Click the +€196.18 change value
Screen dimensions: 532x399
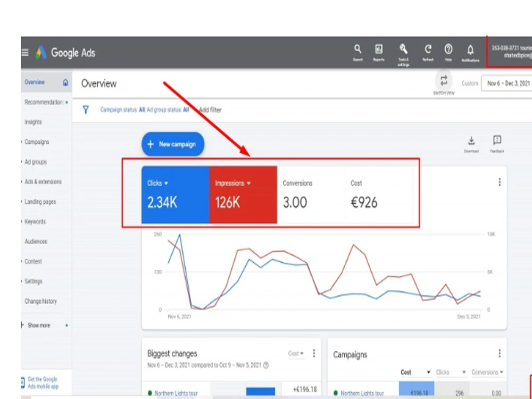pyautogui.click(x=304, y=389)
